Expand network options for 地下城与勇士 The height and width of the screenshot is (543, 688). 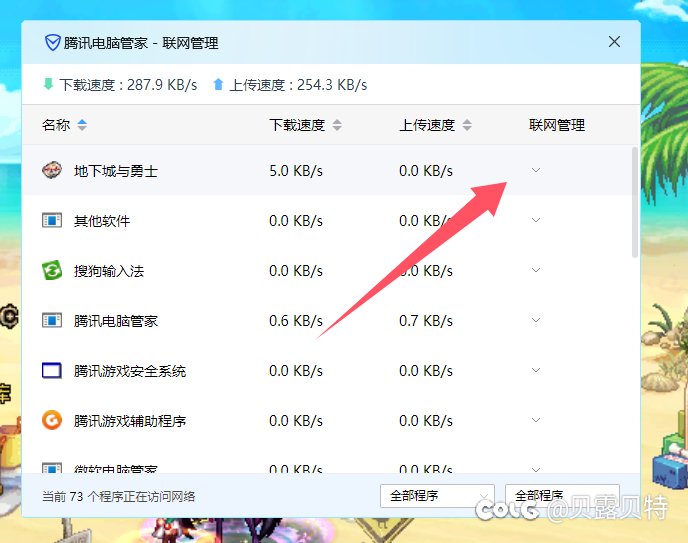[536, 170]
